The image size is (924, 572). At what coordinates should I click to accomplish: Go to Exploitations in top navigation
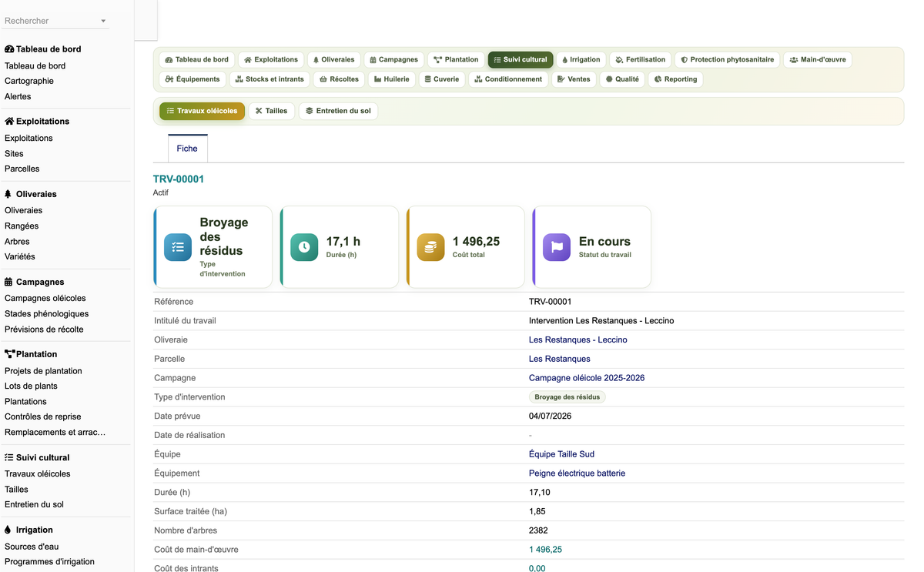(271, 59)
